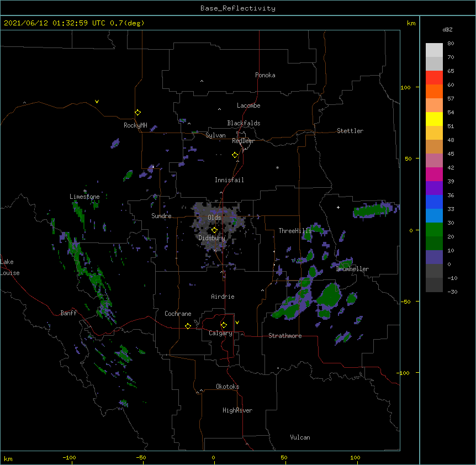Image resolution: width=476 pixels, height=465 pixels.
Task: Select the Sylvan label
Action: (x=215, y=135)
